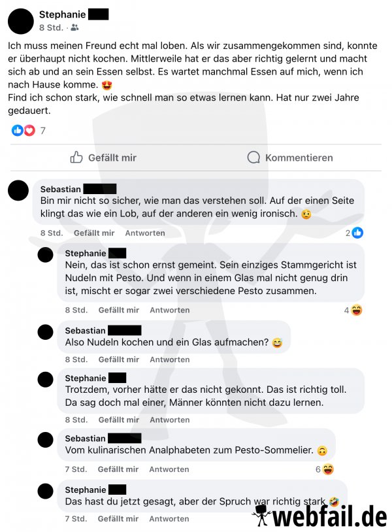Open the blue like reaction on Sebastian's first comment
Screen dimensions: 392x532
point(357,233)
